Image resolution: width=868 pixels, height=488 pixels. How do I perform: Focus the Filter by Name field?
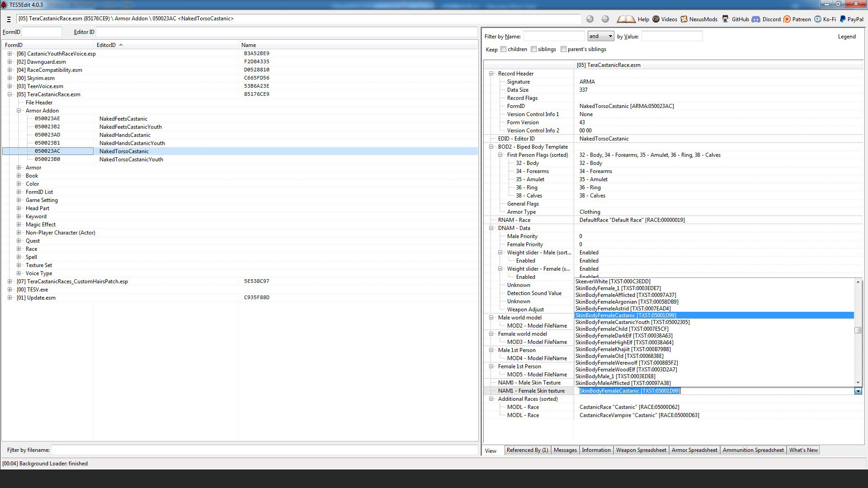tap(554, 36)
